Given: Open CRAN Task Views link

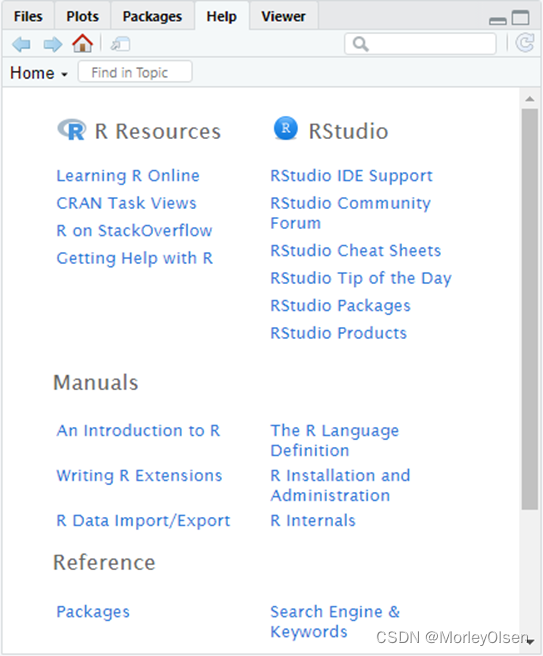Looking at the screenshot, I should (x=126, y=203).
